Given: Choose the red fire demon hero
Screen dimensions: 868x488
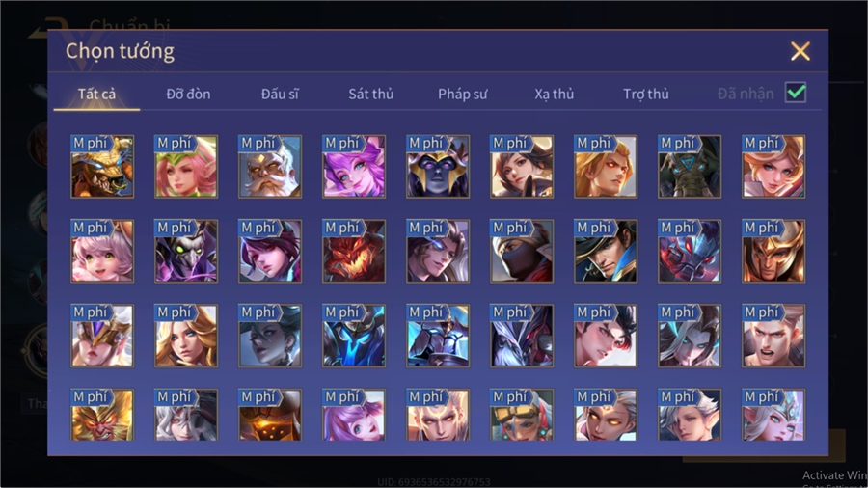Looking at the screenshot, I should point(354,251).
